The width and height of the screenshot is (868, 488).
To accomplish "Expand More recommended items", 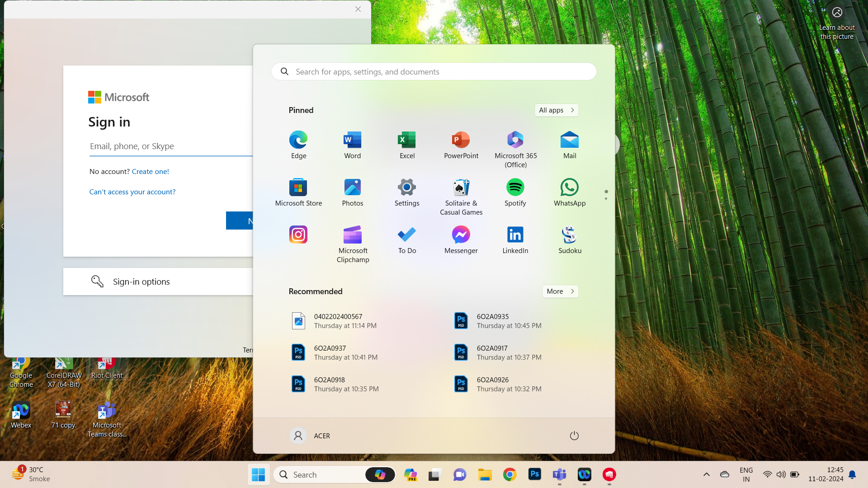I will 560,291.
